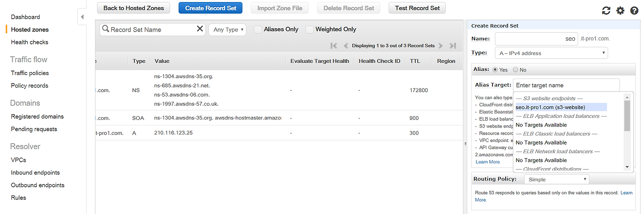Open Registered domains in sidebar
This screenshot has height=214, width=644.
click(37, 116)
